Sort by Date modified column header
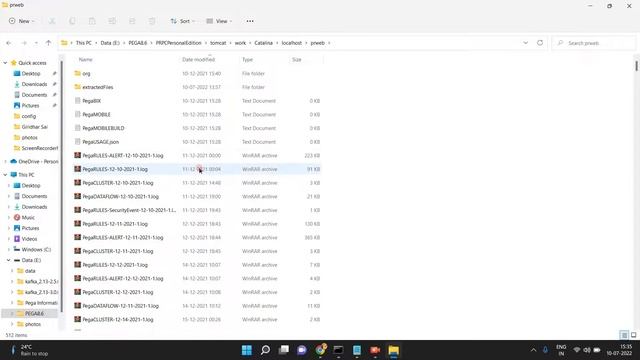The height and width of the screenshot is (360, 640). click(x=199, y=60)
